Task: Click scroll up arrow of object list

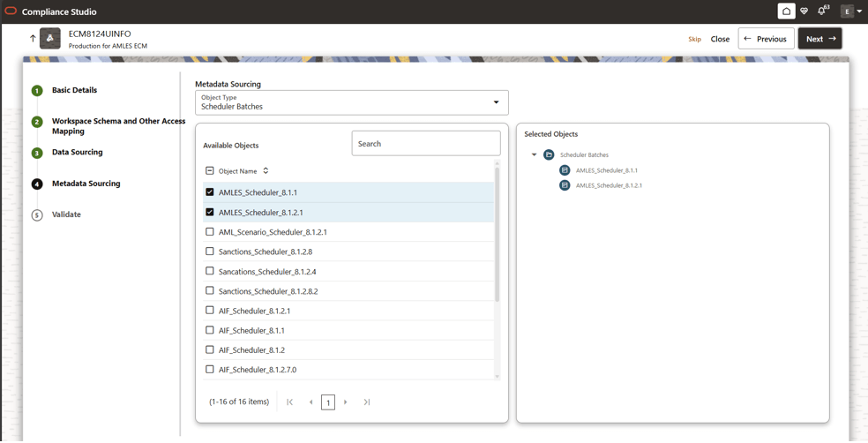Action: click(x=498, y=163)
